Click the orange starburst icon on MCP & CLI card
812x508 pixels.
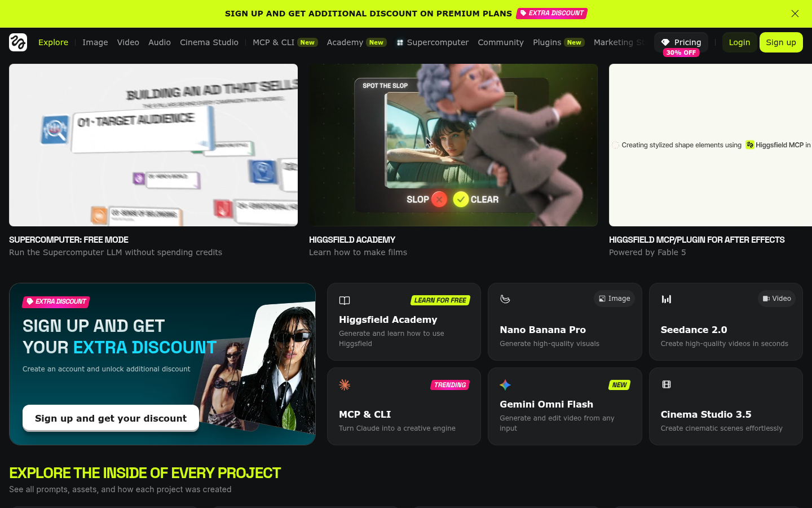point(345,385)
